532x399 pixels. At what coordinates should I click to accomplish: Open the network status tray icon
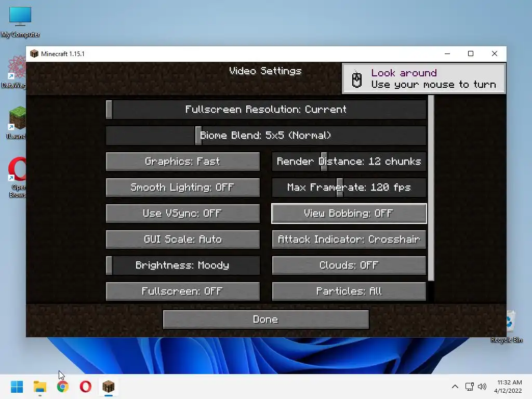(470, 387)
